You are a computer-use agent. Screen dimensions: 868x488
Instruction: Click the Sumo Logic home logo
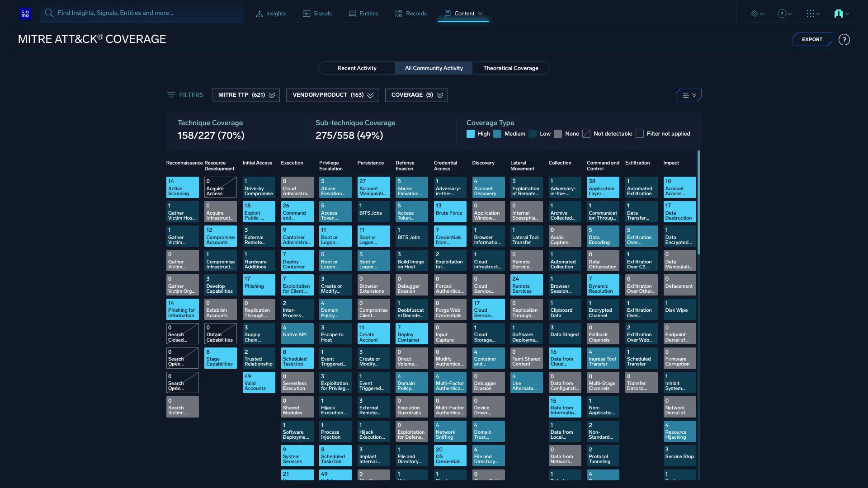25,14
